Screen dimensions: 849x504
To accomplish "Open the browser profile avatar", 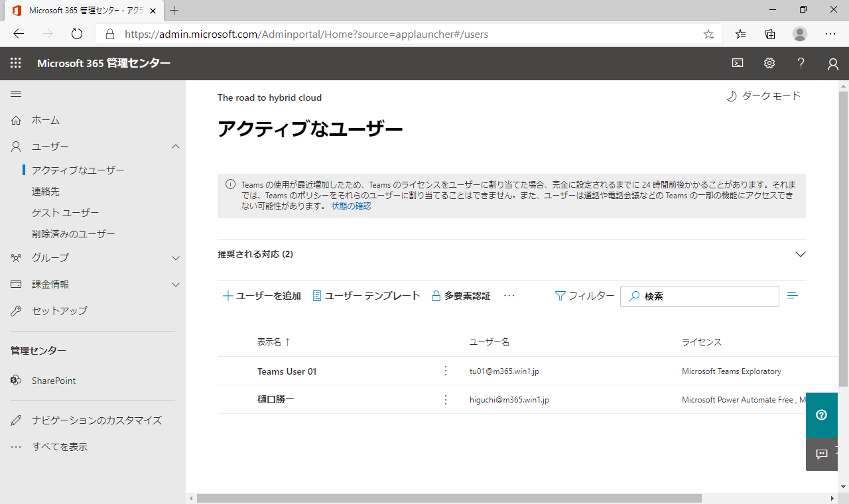I will tap(800, 34).
